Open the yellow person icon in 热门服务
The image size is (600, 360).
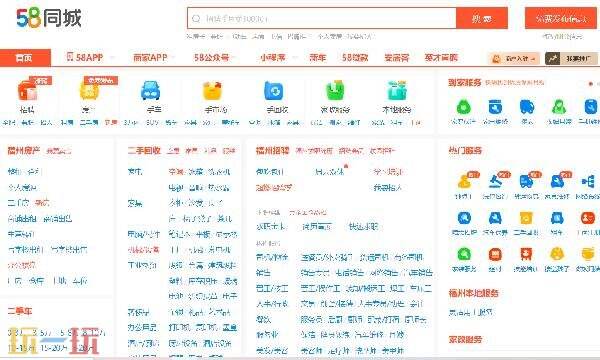(464, 181)
